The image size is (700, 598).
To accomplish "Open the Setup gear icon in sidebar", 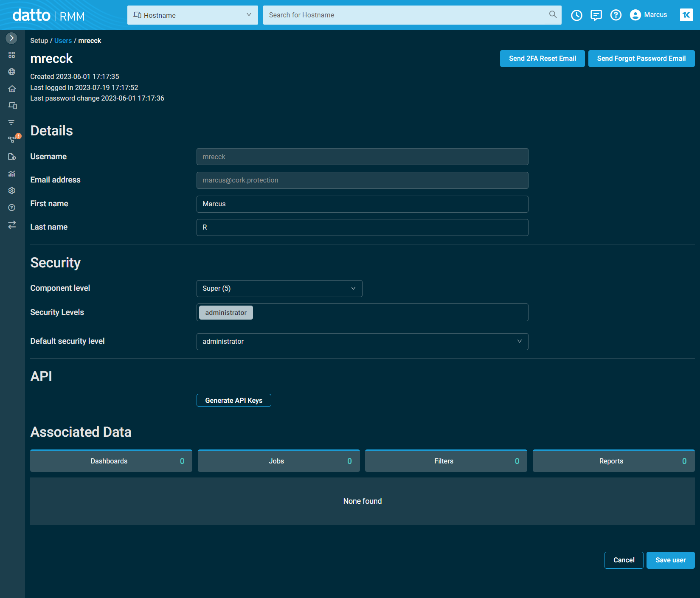I will pyautogui.click(x=12, y=191).
